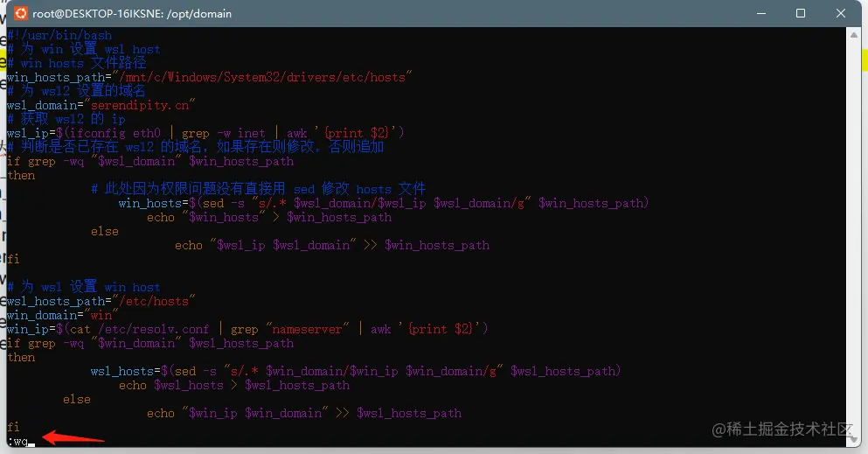Image resolution: width=868 pixels, height=454 pixels.
Task: Click the /mnt/c/Windows/System32/drivers/etc/hosts path string
Action: (x=262, y=77)
